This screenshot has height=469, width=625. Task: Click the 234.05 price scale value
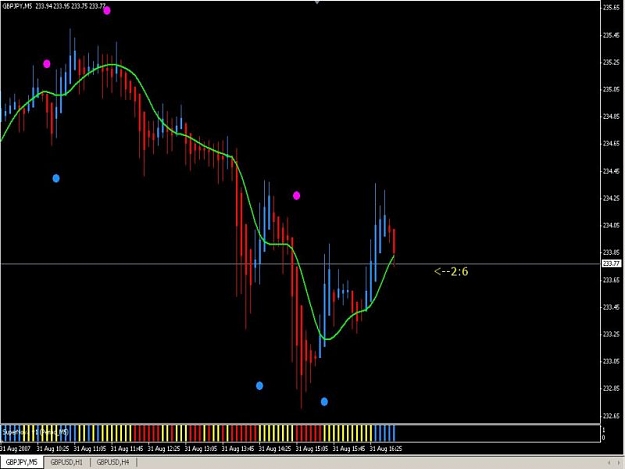click(x=611, y=226)
